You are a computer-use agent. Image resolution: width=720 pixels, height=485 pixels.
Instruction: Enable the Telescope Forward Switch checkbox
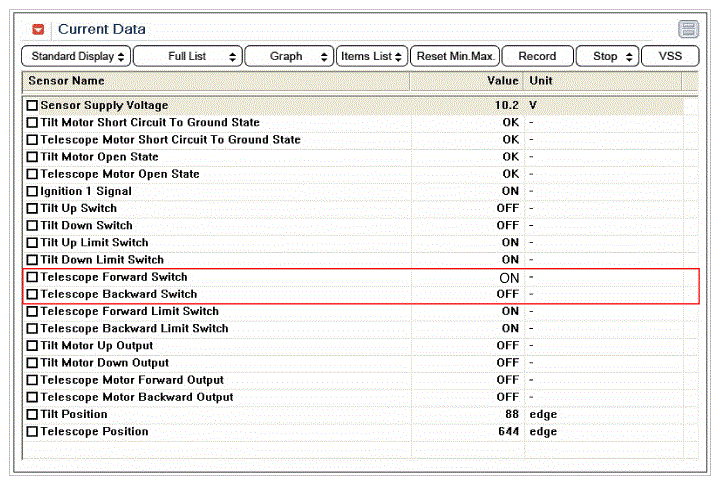click(x=33, y=277)
